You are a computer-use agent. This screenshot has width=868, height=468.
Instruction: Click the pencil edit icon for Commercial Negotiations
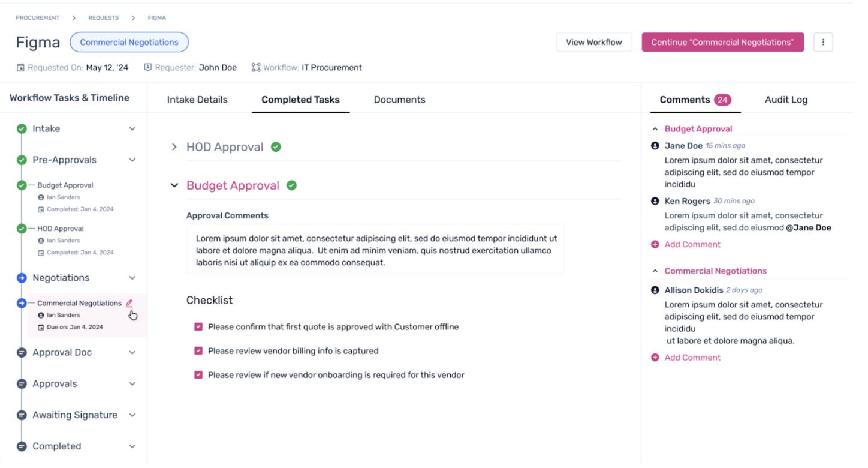click(129, 303)
